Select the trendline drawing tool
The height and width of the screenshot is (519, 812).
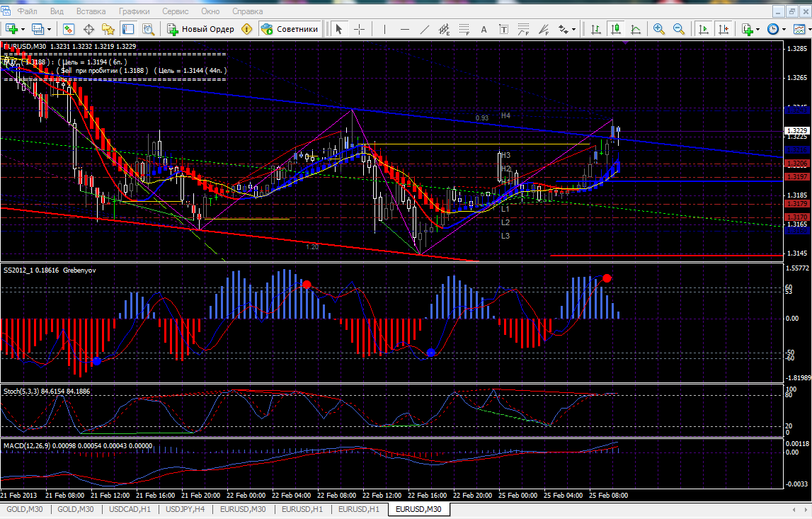pyautogui.click(x=425, y=29)
